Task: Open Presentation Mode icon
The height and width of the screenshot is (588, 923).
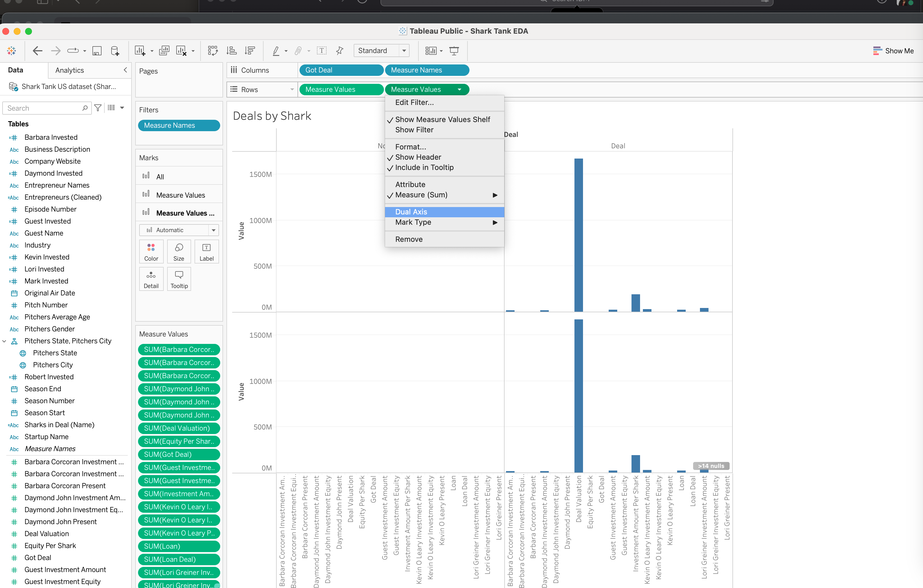Action: [454, 50]
